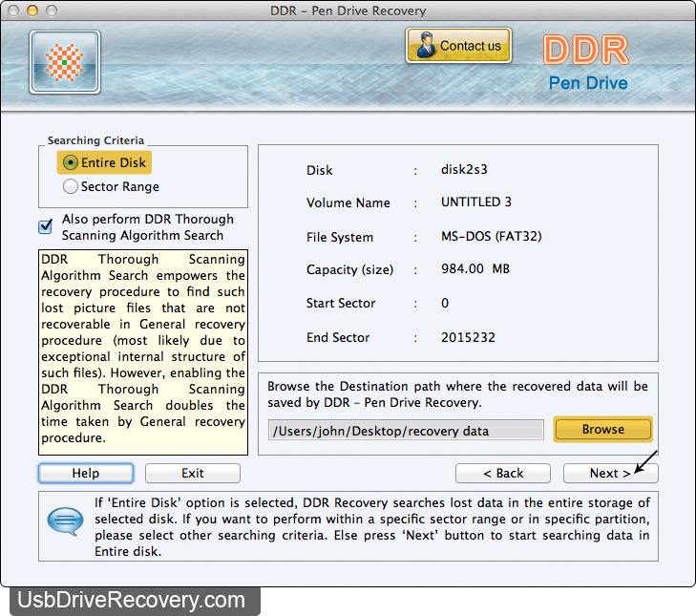Go back with the < Back button
The width and height of the screenshot is (696, 616).
pos(503,474)
